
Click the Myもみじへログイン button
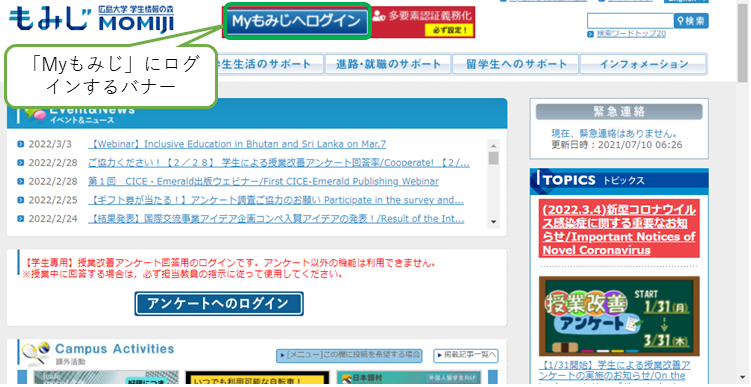[296, 21]
